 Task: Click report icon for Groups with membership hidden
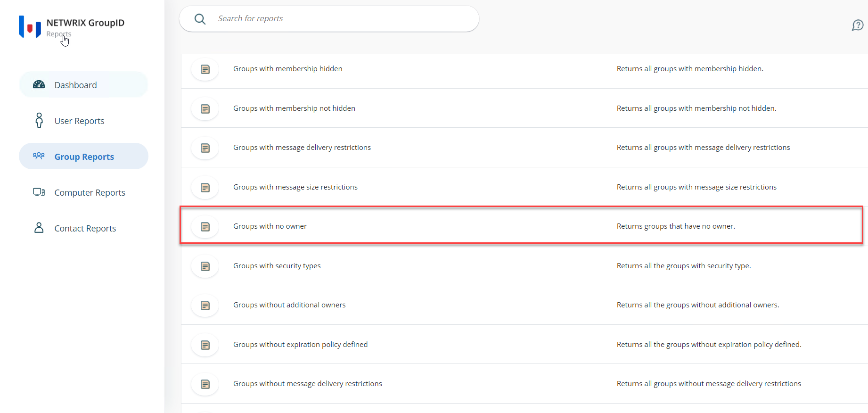205,69
